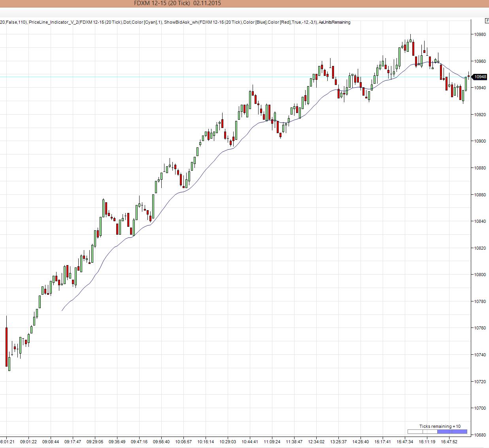Click the 10960 price axis label

(480, 61)
